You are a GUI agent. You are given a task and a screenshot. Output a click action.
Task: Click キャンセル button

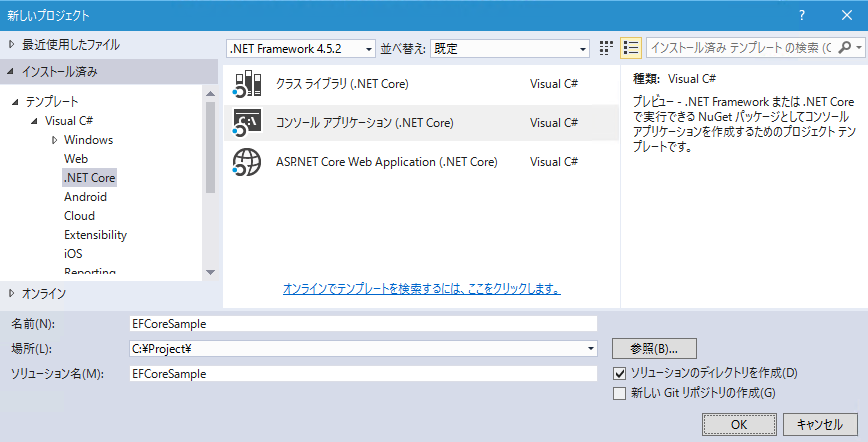[x=820, y=425]
